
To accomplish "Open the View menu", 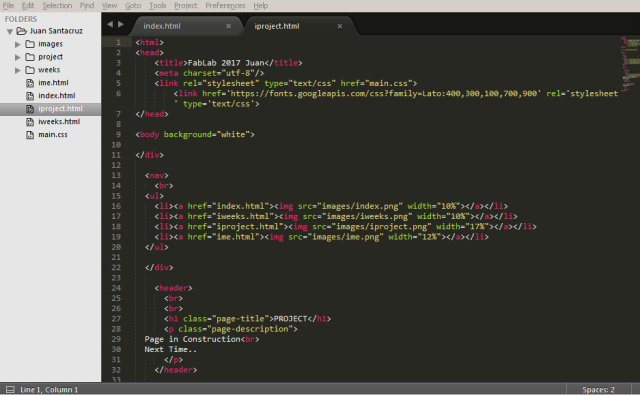I will [x=109, y=6].
